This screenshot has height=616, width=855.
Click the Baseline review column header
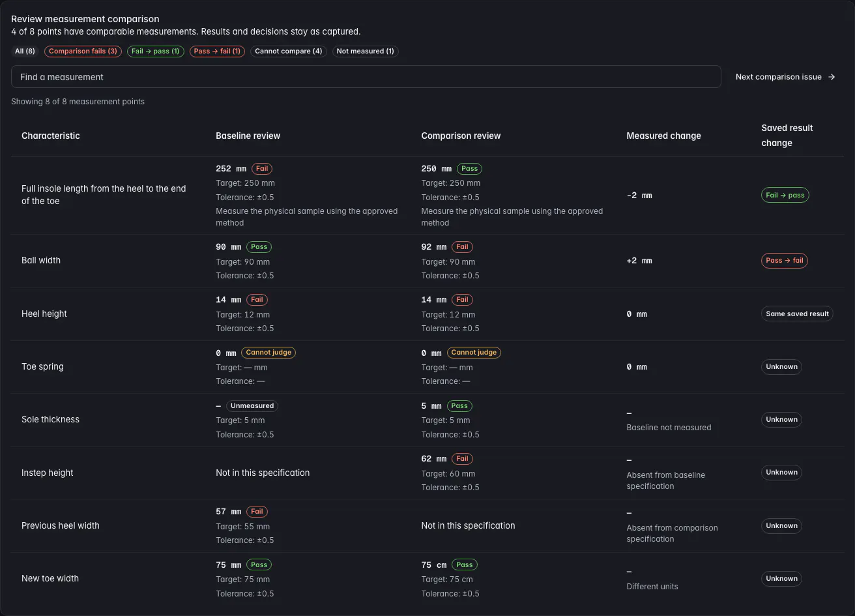pos(248,136)
